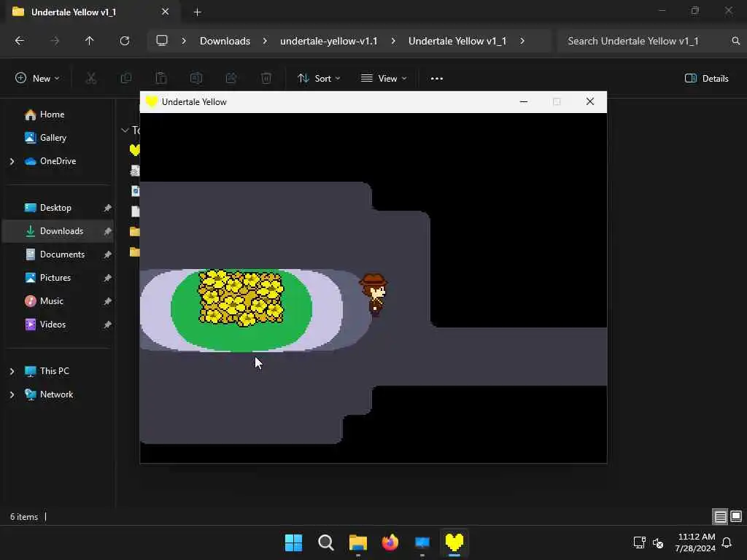Go back in File Explorer

[20, 41]
